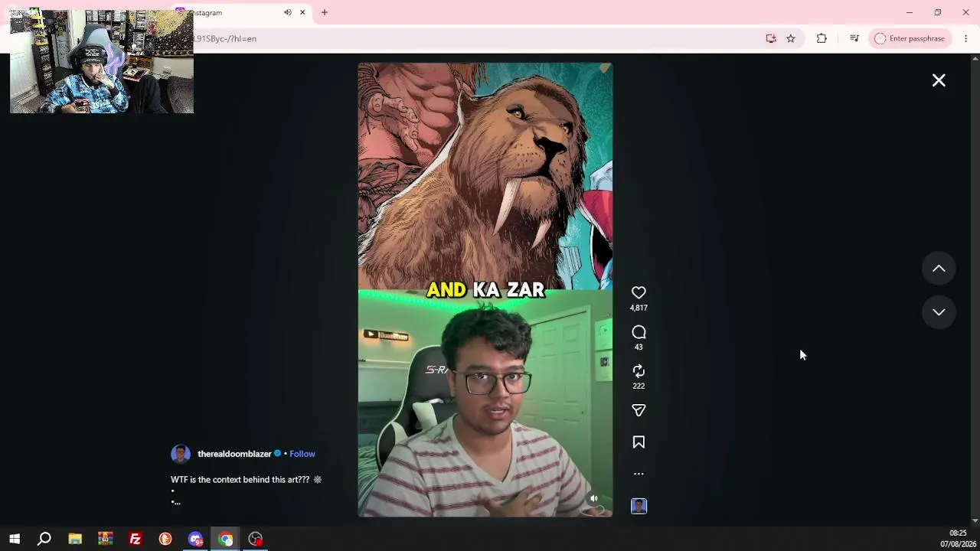This screenshot has height=551, width=980.
Task: Open the audio thumbnail below the reel options
Action: pyautogui.click(x=639, y=506)
